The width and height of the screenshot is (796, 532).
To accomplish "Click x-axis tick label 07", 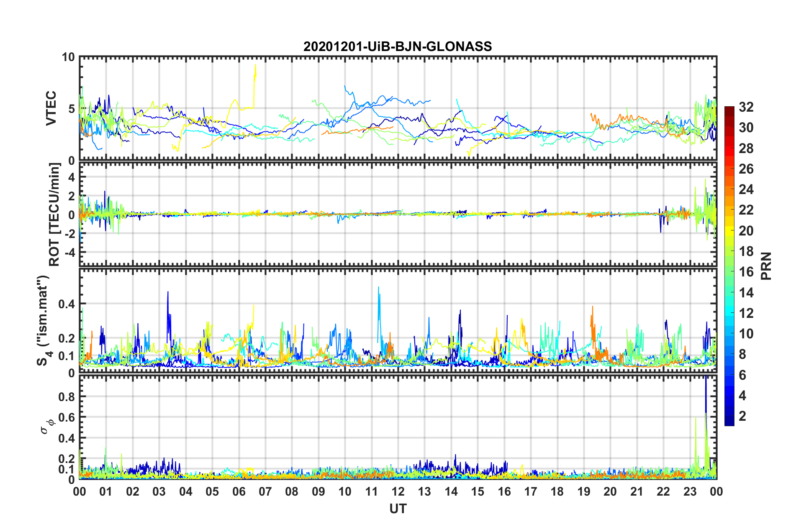I will point(265,491).
